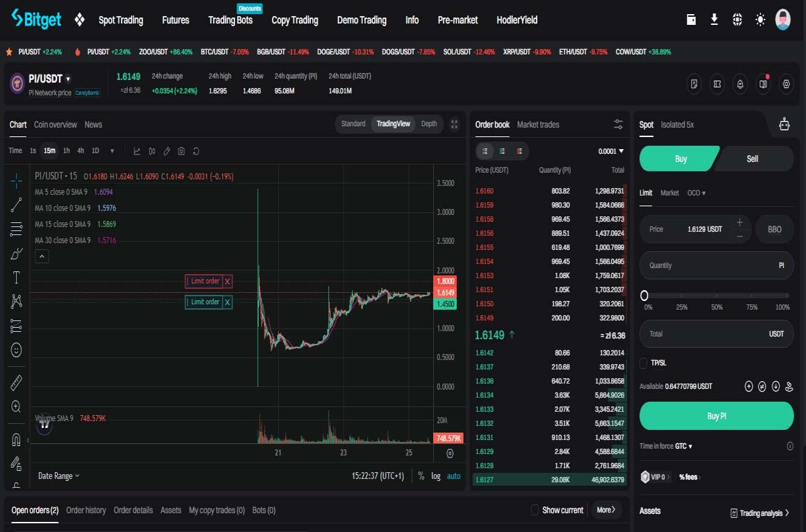Select the crosshair cursor tool
This screenshot has width=806, height=532.
point(17,181)
